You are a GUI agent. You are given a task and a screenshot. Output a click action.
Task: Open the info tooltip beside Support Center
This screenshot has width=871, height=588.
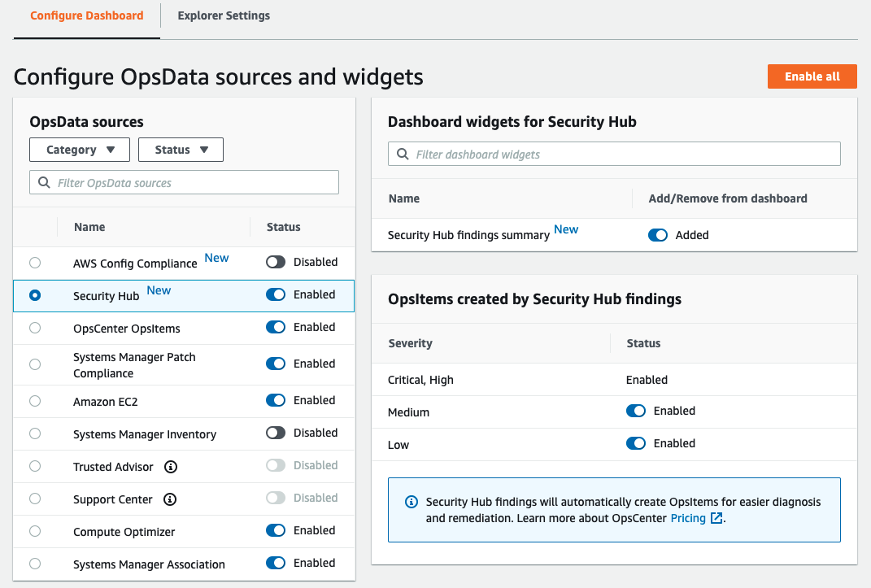point(170,499)
